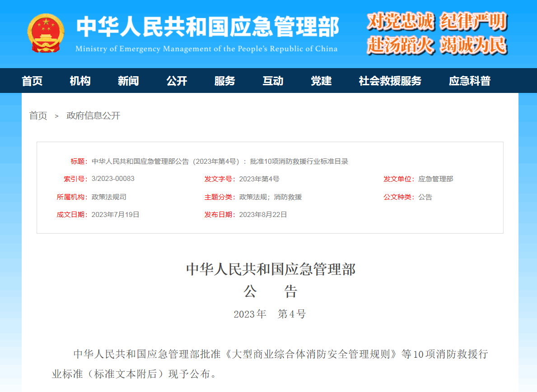Click the announcement title text in 标题 row
This screenshot has width=537, height=392.
tap(219, 161)
